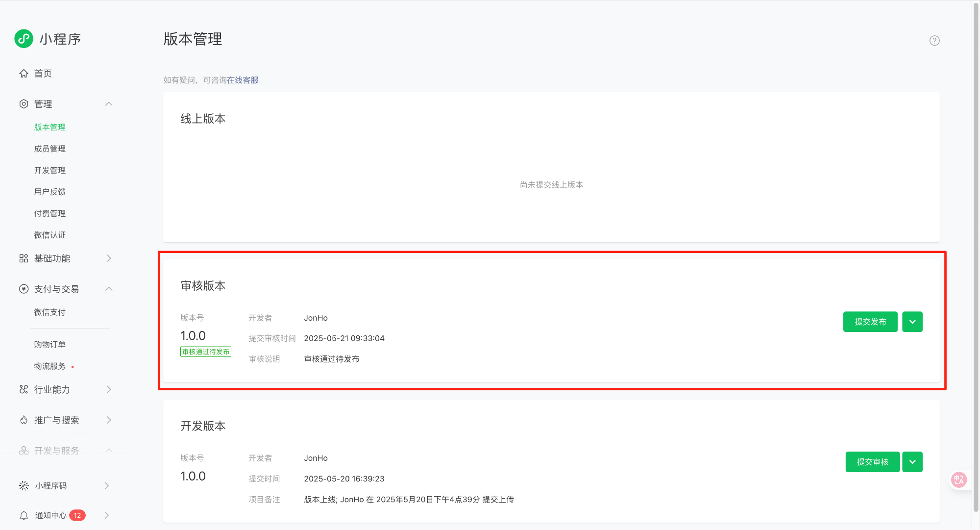Open 微信认证 in the sidebar
Image resolution: width=980 pixels, height=530 pixels.
tap(50, 235)
